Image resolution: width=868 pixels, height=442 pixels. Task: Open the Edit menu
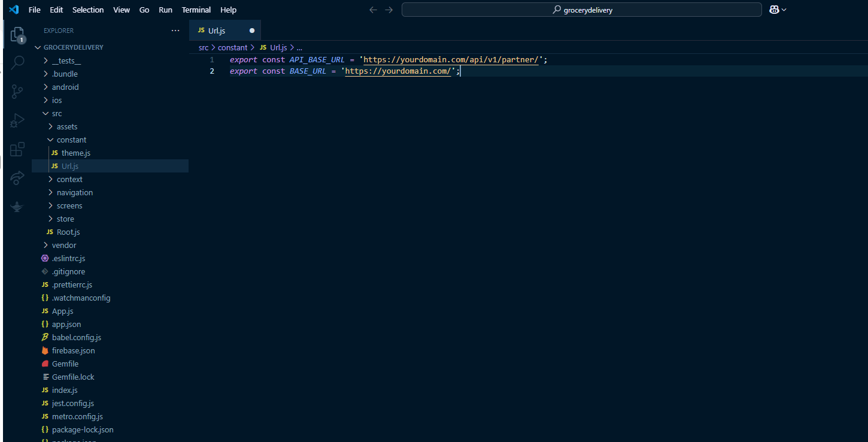(x=56, y=10)
